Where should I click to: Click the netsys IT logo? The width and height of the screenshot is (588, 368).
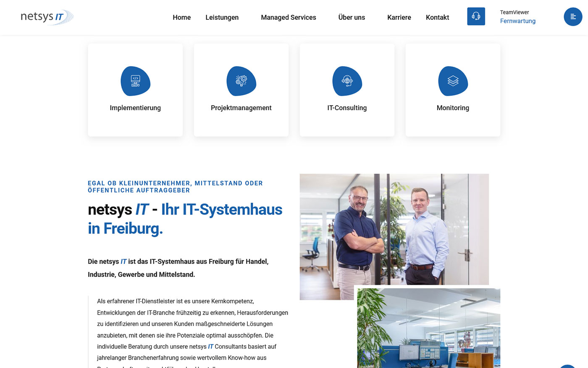point(47,17)
